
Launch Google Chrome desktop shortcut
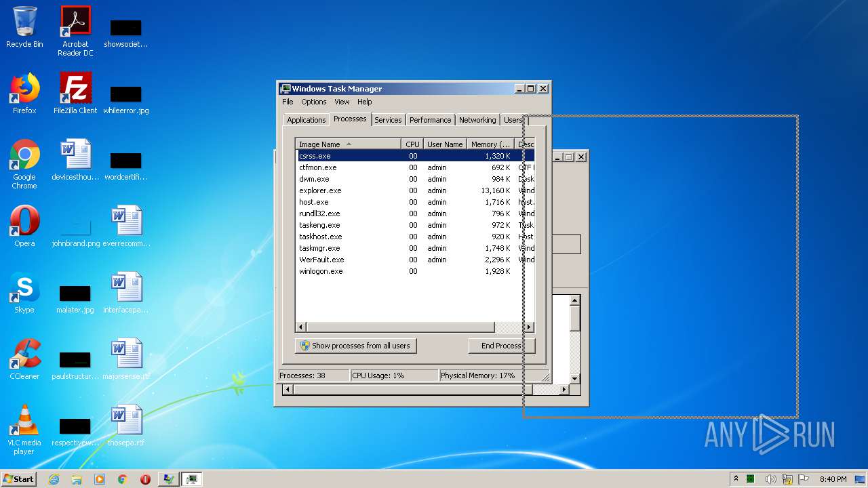click(x=24, y=164)
